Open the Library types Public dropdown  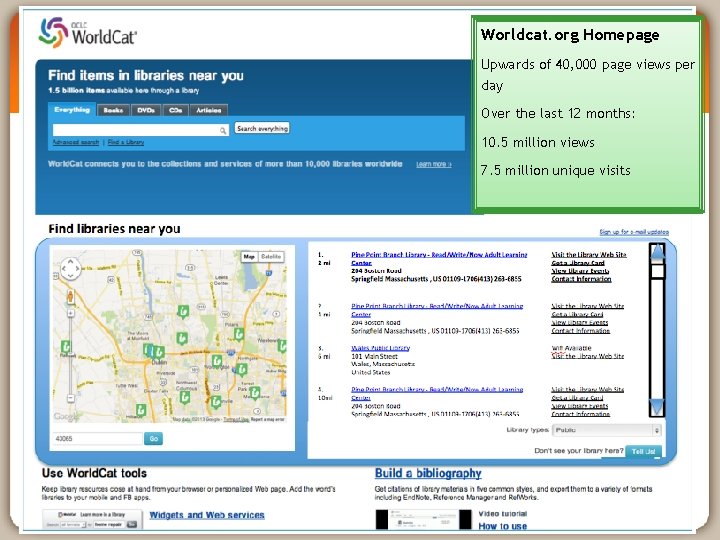click(x=607, y=430)
